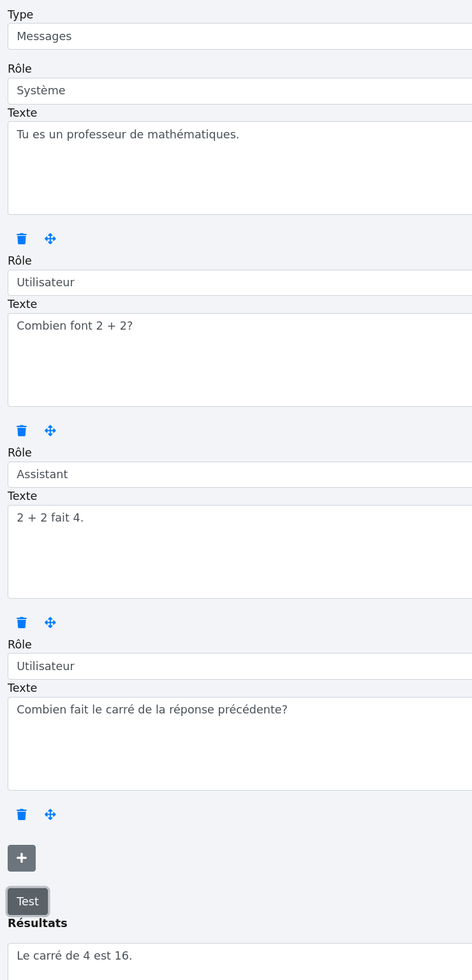Focus the 'Combien fait le carré' text area
Viewport: 472px width, 980px height.
point(240,743)
